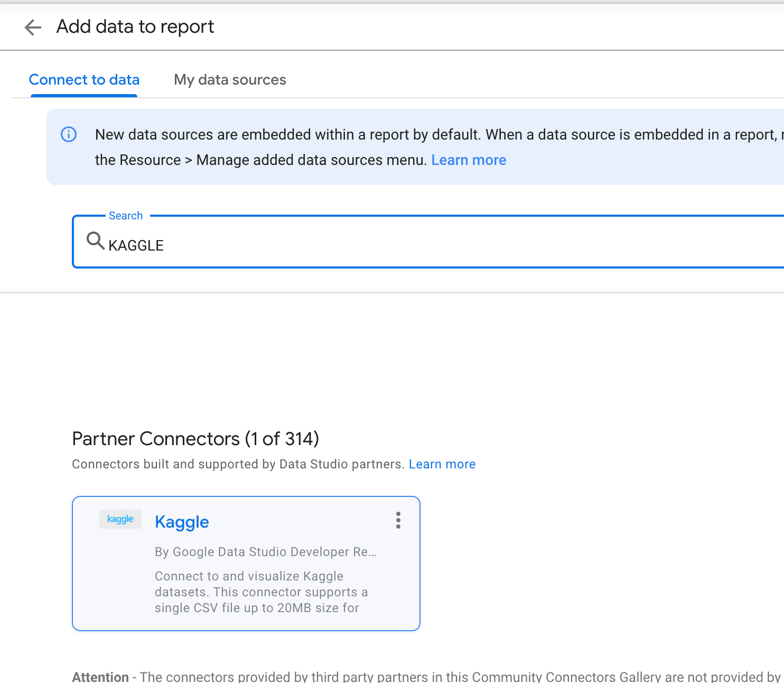Click the Attention disclaimer text
The height and width of the screenshot is (683, 784).
pos(427,677)
